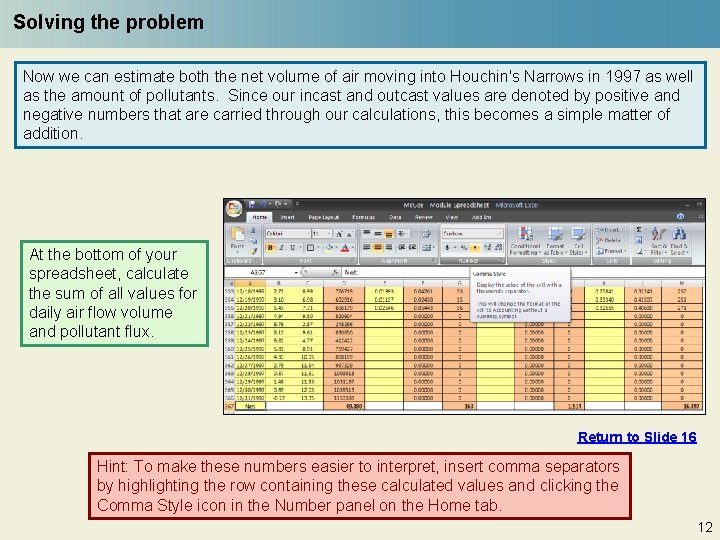Click the Align Text Right icon
Viewport: 720px width, 540px height.
389,248
